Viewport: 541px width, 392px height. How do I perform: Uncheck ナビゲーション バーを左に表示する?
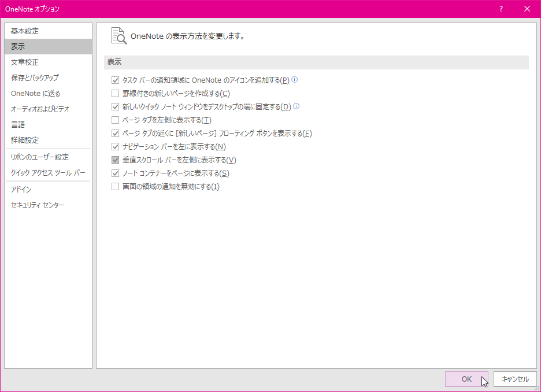pyautogui.click(x=115, y=147)
